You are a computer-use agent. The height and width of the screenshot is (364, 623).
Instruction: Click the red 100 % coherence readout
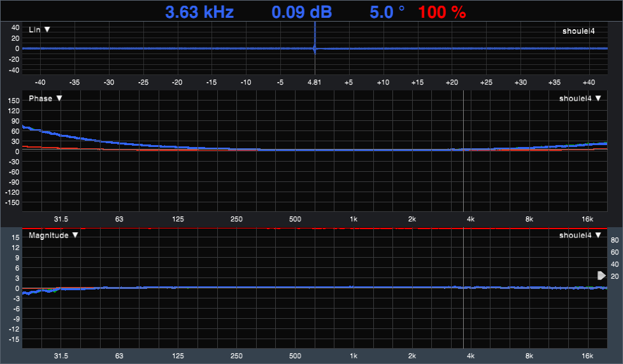point(442,11)
